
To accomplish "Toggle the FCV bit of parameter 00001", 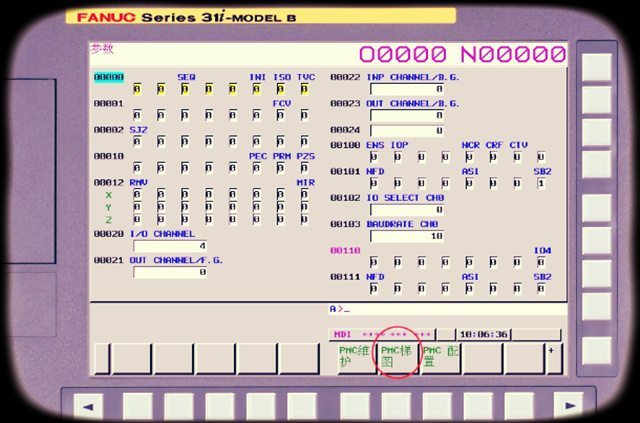I will (280, 116).
